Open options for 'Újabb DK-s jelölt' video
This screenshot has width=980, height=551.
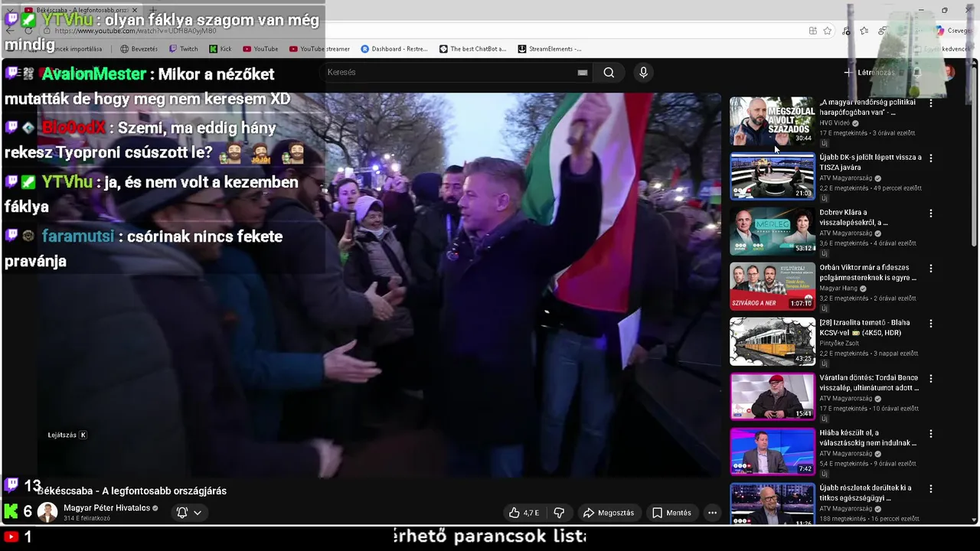[x=930, y=158]
